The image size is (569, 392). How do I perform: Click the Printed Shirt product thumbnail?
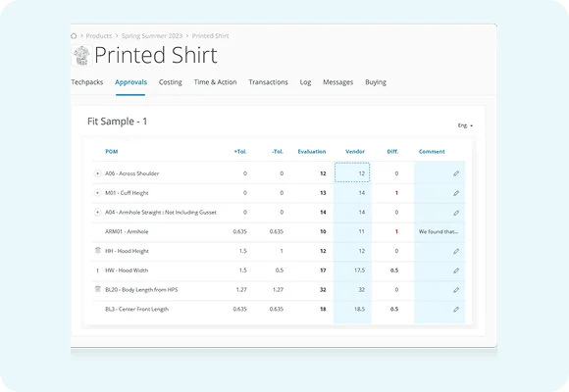[x=81, y=55]
